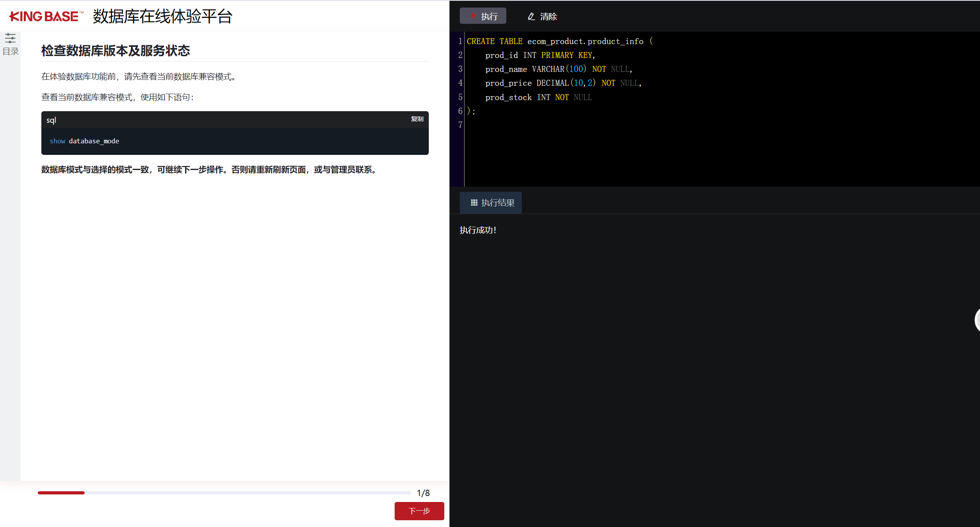Click the 目录 label in sidebar
980x527 pixels.
10,52
